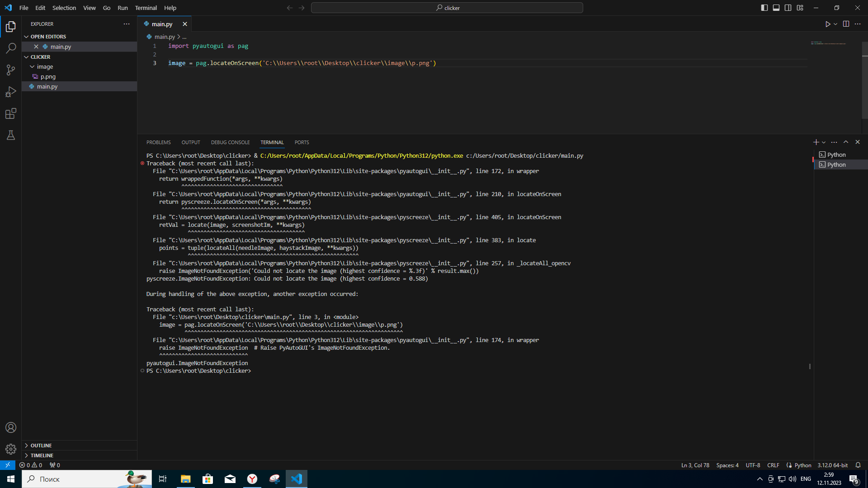Open the Source Control view
This screenshot has width=868, height=488.
tap(11, 70)
